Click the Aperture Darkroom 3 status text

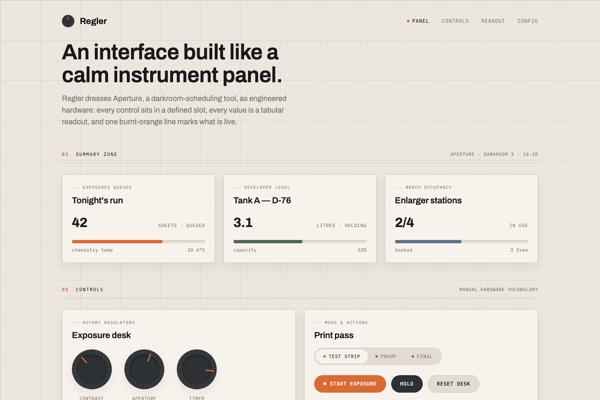[494, 154]
